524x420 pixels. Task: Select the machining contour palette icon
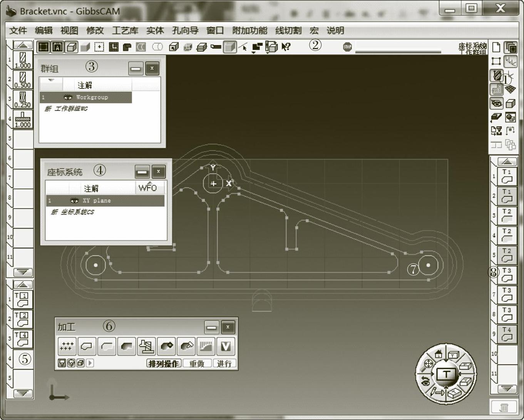pyautogui.click(x=496, y=89)
